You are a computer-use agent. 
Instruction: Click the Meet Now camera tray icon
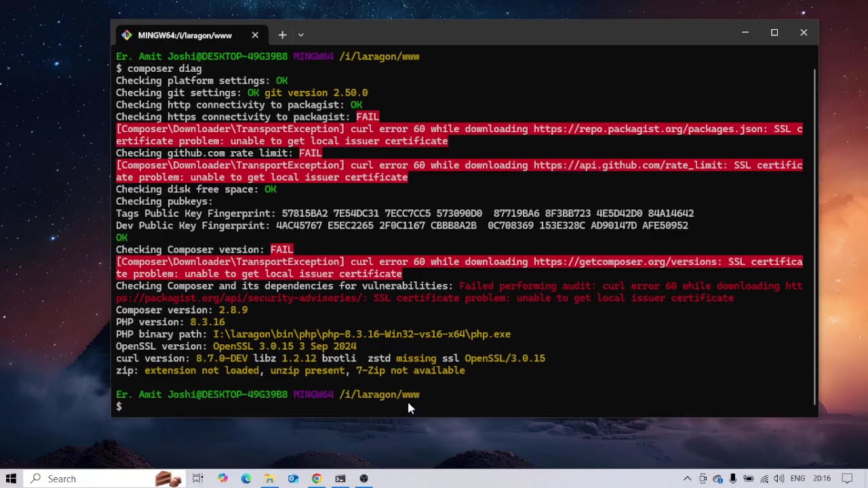tap(703, 479)
